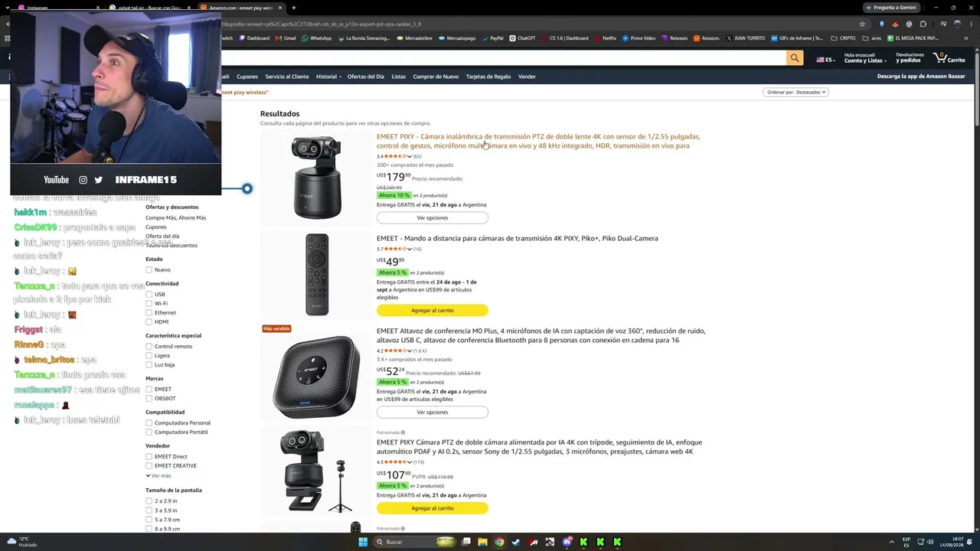Show hidden system tray icons
The image size is (980, 551).
click(x=892, y=542)
